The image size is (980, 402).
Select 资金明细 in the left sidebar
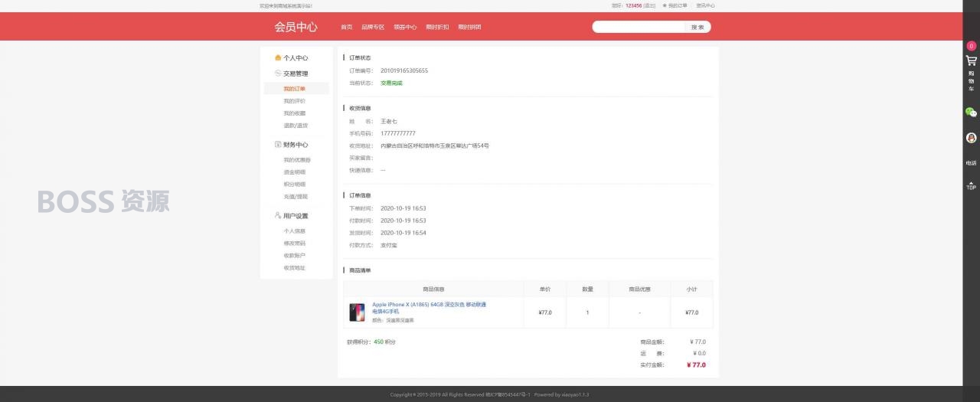(294, 172)
